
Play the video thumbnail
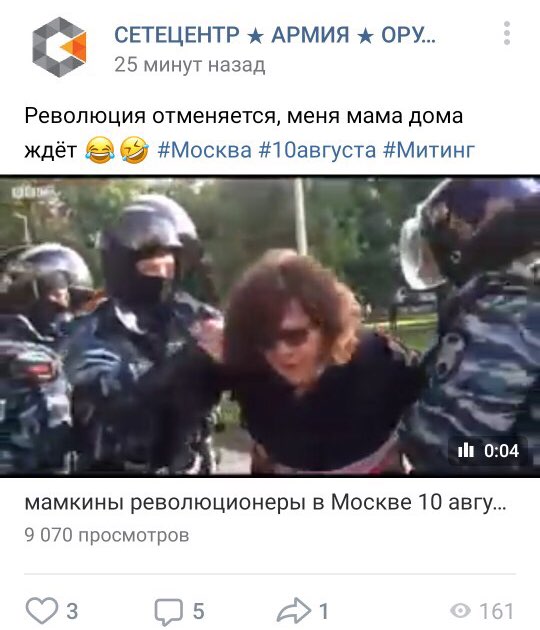click(270, 326)
